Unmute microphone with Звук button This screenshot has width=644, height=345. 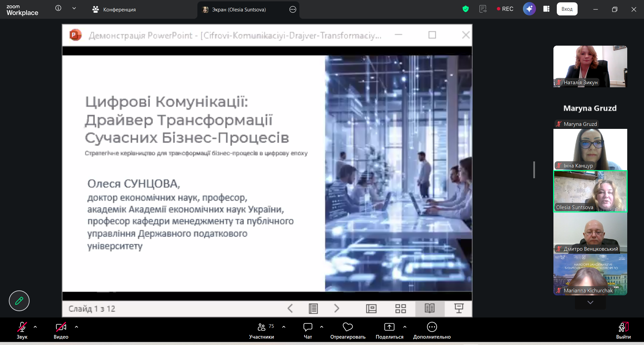click(22, 330)
